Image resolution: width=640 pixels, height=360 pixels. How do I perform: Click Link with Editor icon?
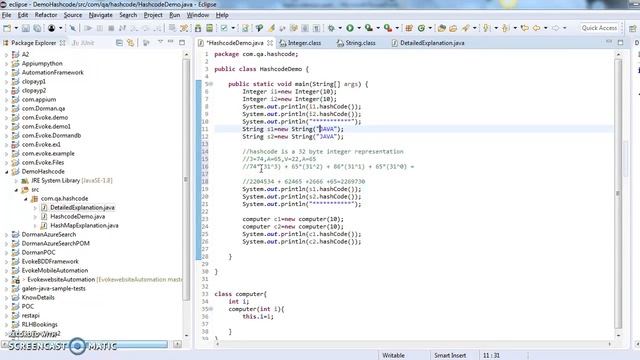point(130,42)
